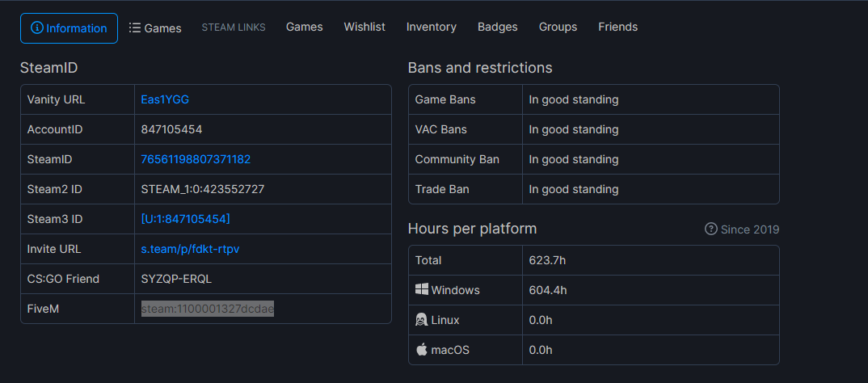Screen dimensions: 868x383
Task: Open the Groups Steam link
Action: coord(558,27)
